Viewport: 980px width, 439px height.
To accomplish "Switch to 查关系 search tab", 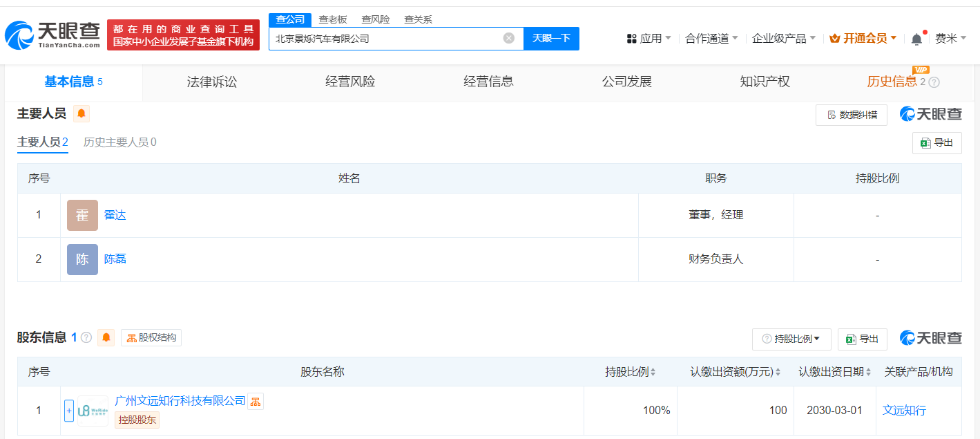I will [419, 19].
